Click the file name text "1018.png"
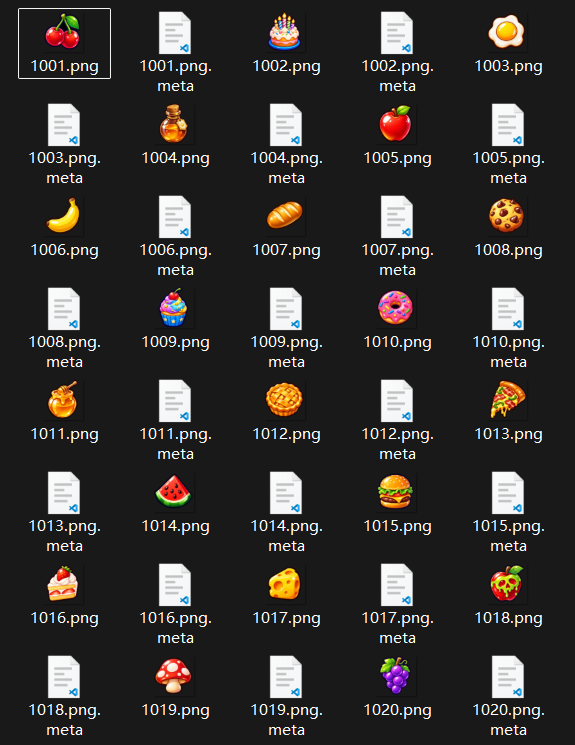 click(508, 619)
